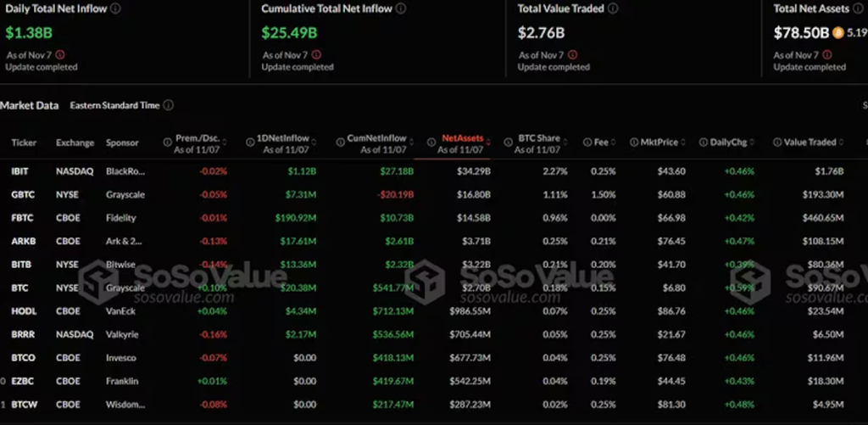The image size is (868, 425).
Task: Sort by CumNetInflow using its sort arrows
Action: tap(411, 143)
